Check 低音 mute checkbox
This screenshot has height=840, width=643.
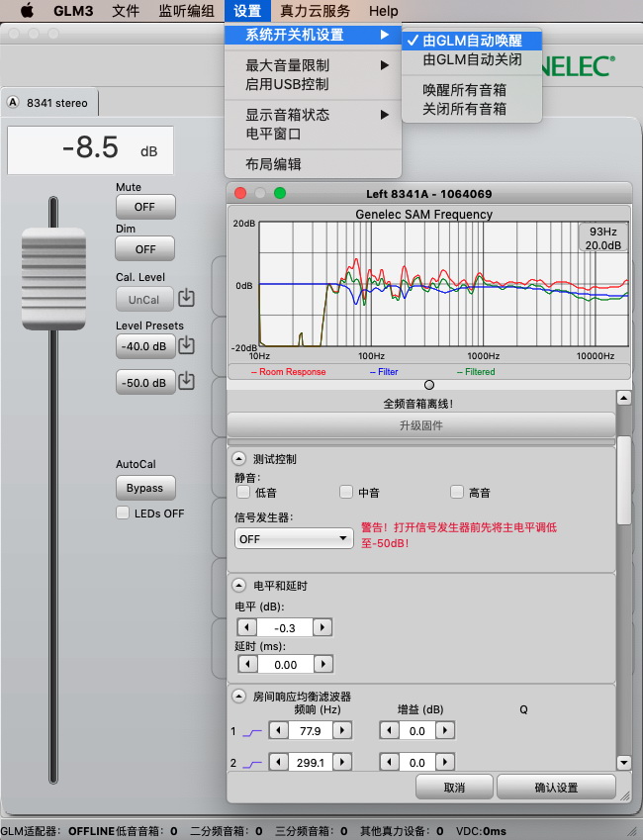pyautogui.click(x=243, y=492)
